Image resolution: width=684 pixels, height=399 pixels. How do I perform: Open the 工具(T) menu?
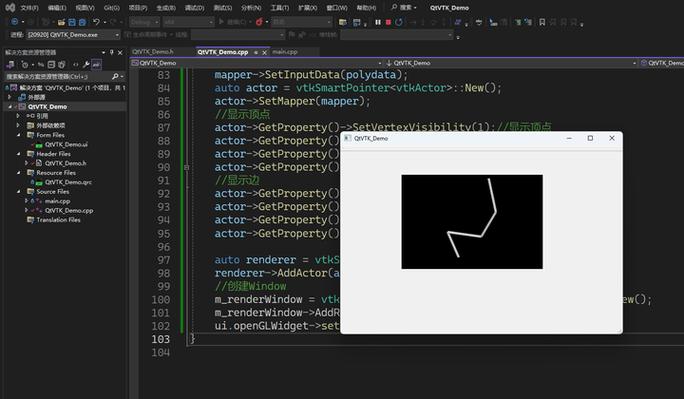(279, 8)
